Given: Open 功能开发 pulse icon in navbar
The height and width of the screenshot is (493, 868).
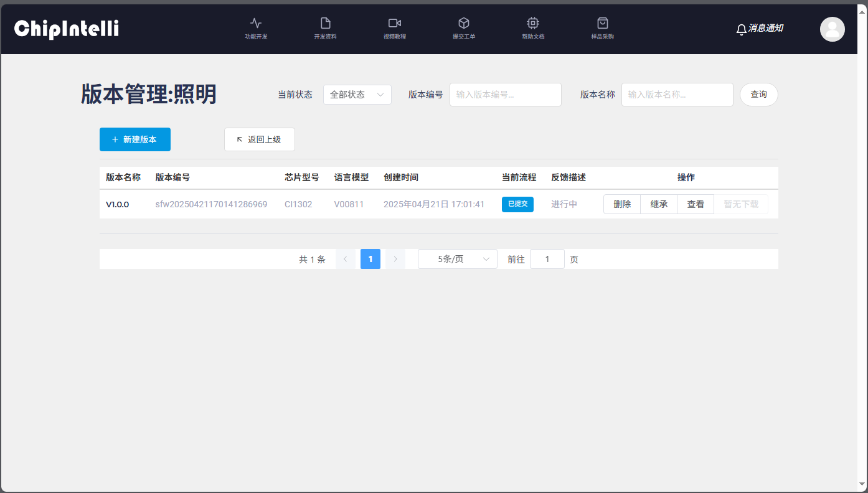Looking at the screenshot, I should tap(256, 23).
